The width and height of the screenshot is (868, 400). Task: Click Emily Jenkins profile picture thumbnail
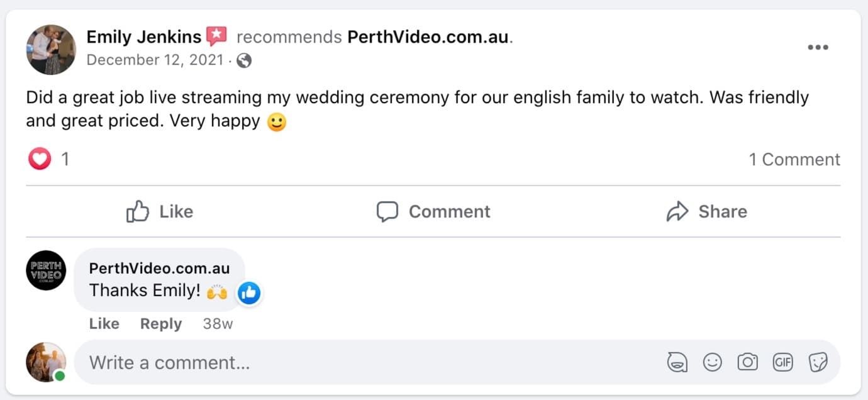click(51, 50)
